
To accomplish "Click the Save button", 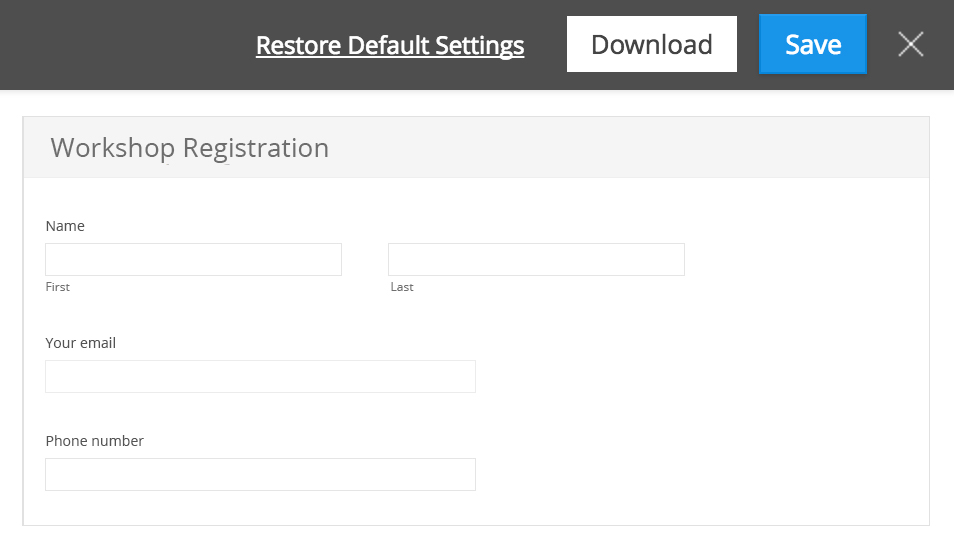I will click(x=812, y=44).
